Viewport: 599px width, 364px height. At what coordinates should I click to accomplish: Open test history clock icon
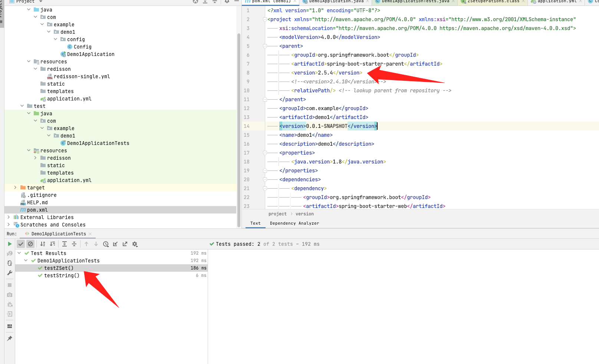[106, 244]
